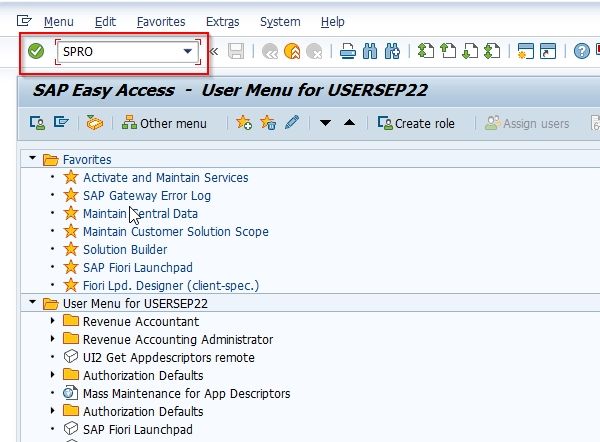Viewport: 600px width, 442px height.
Task: Select SAP Gateway Error Log favorite
Action: pyautogui.click(x=147, y=196)
